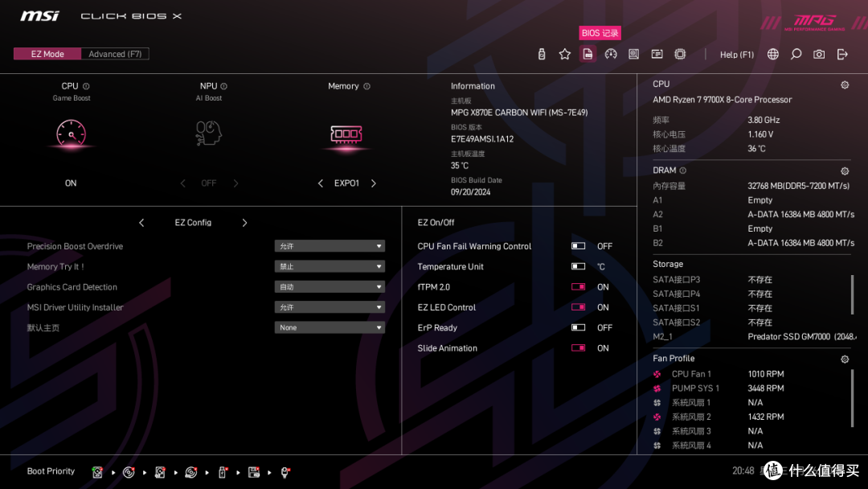Viewport: 868px width, 489px height.
Task: Click the CPU Fan 1 1010 RPM value
Action: pos(766,374)
